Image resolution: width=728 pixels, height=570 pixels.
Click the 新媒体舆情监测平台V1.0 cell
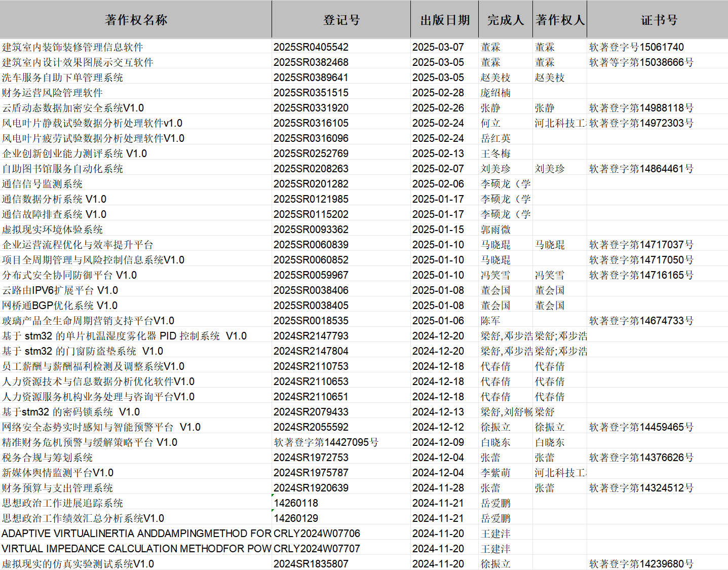tap(58, 473)
